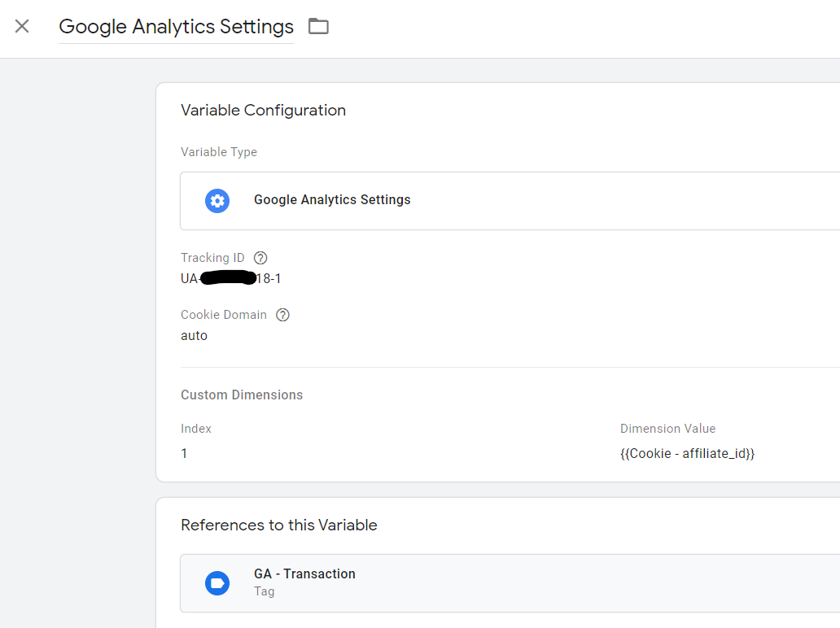Click the variable name title field
840x628 pixels.
coord(176,27)
